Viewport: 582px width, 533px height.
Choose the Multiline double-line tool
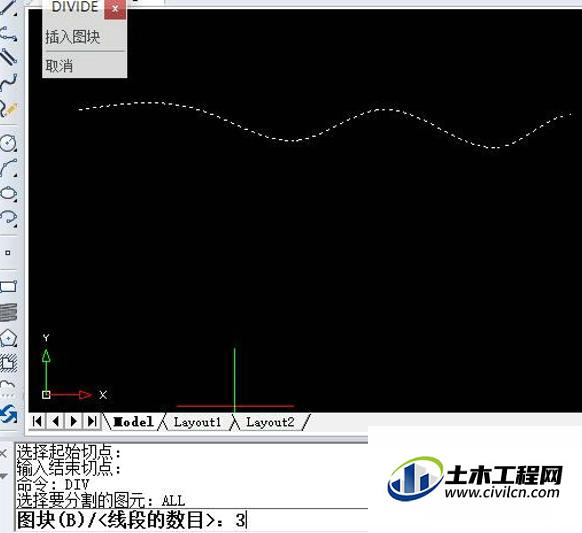click(8, 57)
